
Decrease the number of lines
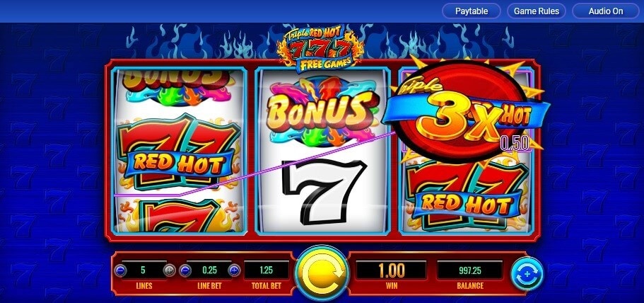coord(120,271)
